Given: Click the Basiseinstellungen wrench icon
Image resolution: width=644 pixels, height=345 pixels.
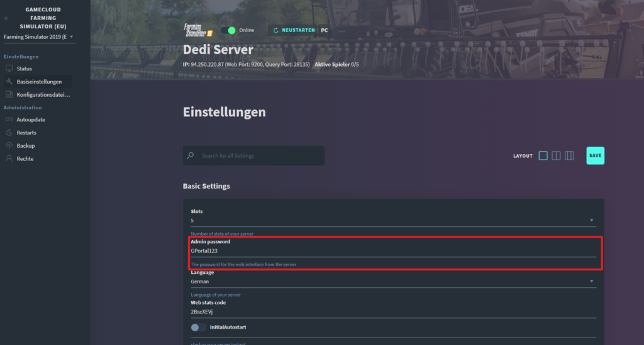Looking at the screenshot, I should click(x=9, y=82).
